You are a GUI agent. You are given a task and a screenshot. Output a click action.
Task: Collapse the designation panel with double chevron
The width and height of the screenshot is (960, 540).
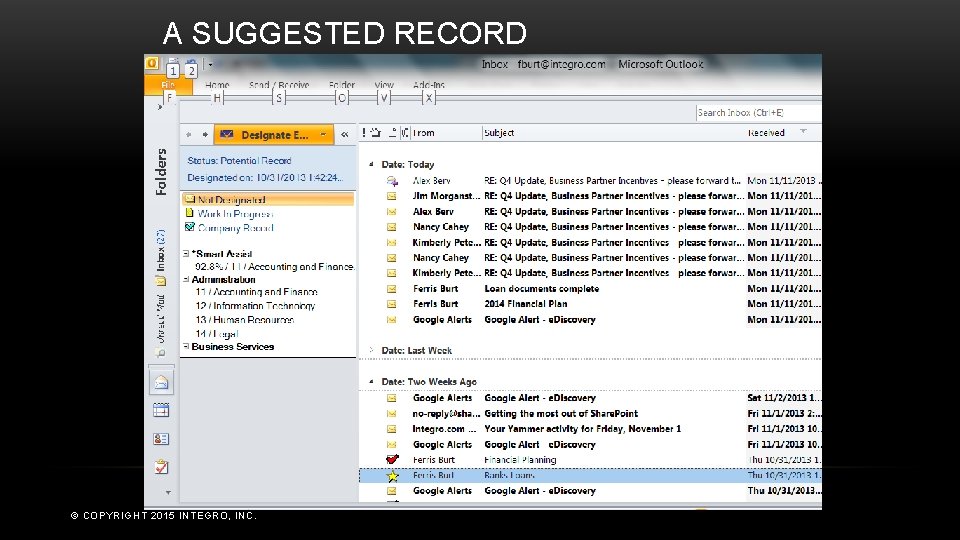pos(345,135)
